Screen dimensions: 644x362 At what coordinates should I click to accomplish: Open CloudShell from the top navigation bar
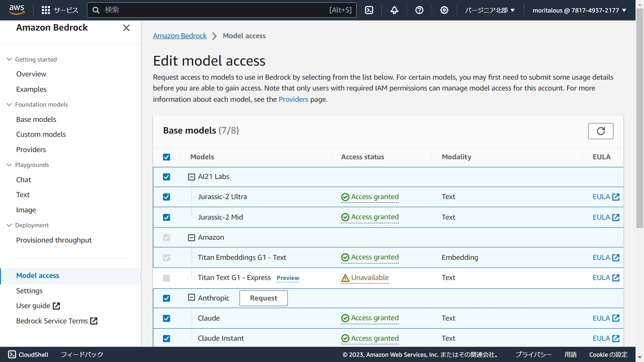click(369, 10)
